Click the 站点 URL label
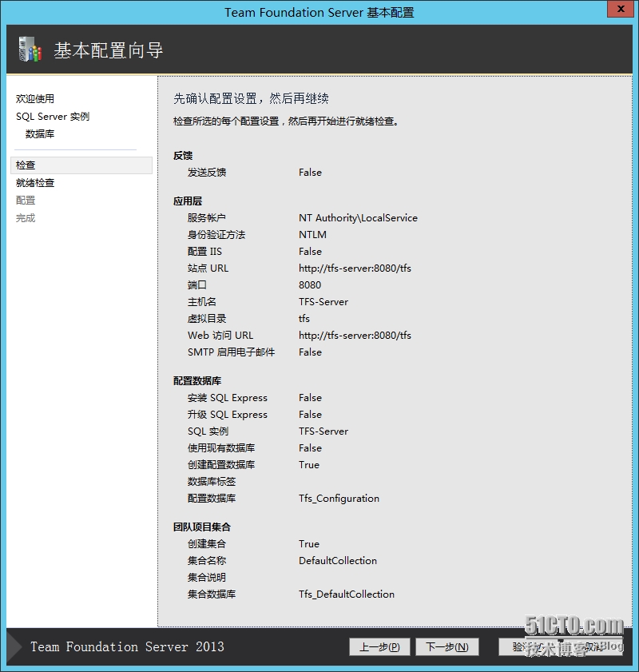Screen dimensions: 639x672 (x=208, y=268)
